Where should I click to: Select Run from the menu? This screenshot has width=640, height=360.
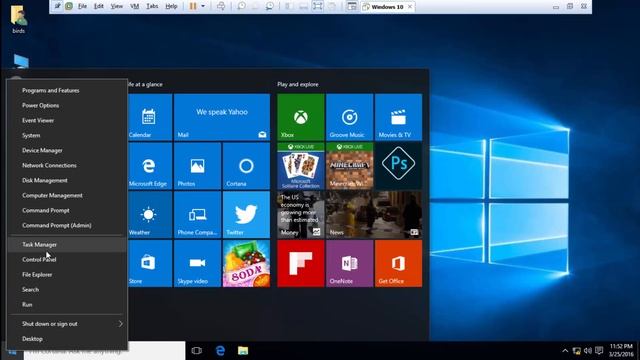(67, 304)
